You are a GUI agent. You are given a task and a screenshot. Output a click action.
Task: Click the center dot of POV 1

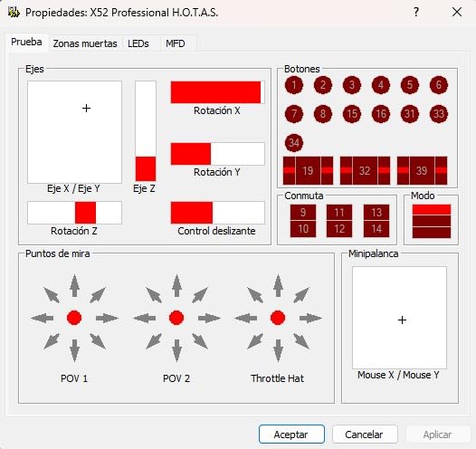(x=74, y=318)
